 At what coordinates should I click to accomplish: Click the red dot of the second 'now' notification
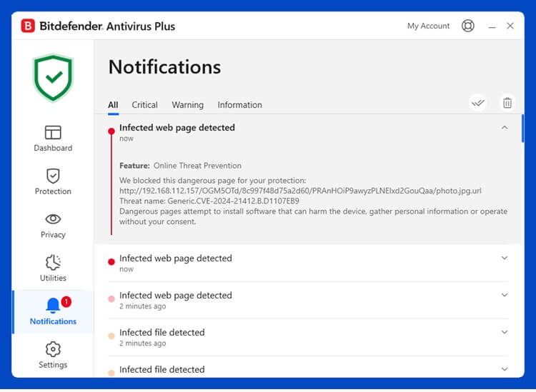111,262
